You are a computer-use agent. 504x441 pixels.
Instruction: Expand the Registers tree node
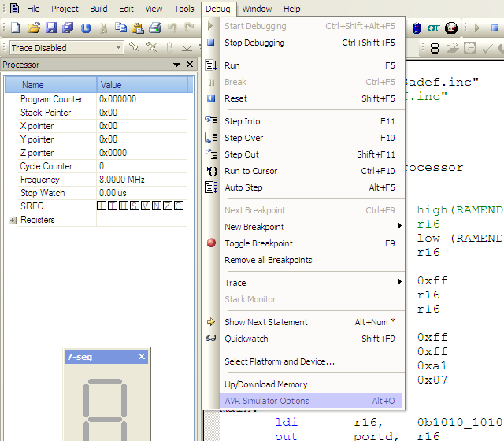click(x=12, y=220)
